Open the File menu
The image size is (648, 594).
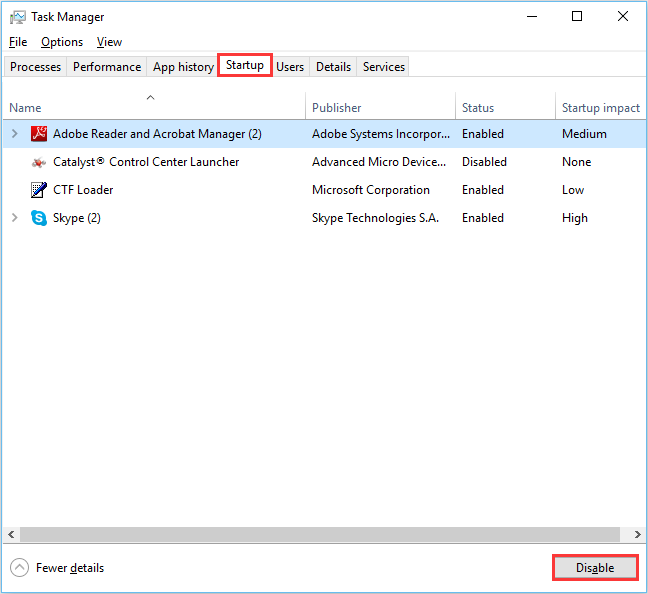(18, 42)
